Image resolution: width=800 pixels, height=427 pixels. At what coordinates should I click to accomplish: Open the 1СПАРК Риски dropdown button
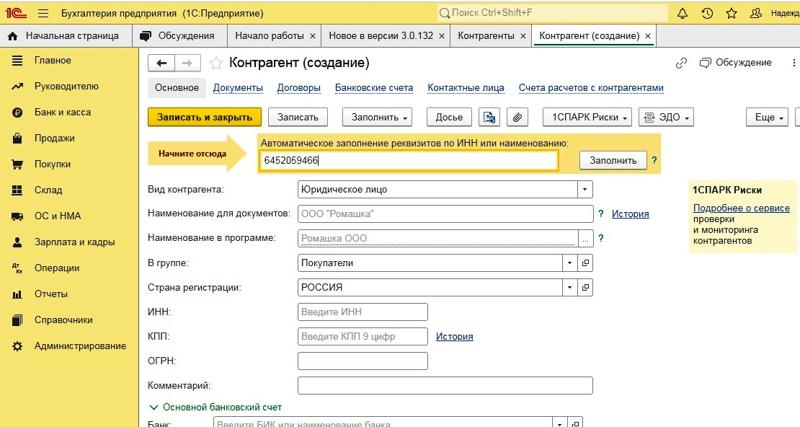pos(587,117)
